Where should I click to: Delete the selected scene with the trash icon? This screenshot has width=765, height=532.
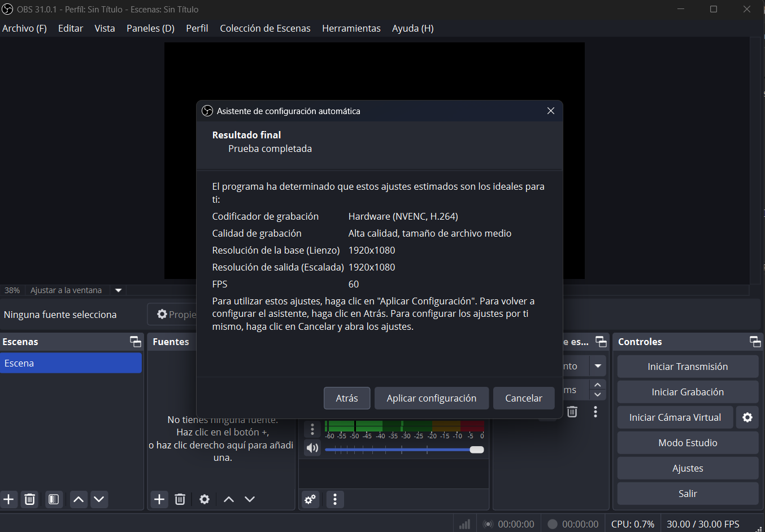30,499
